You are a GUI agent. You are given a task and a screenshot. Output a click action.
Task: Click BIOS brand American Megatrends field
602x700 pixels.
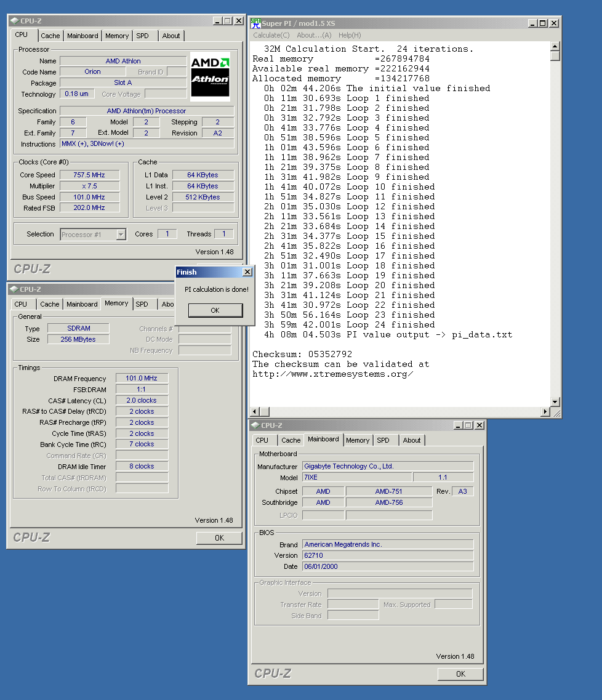pyautogui.click(x=388, y=544)
